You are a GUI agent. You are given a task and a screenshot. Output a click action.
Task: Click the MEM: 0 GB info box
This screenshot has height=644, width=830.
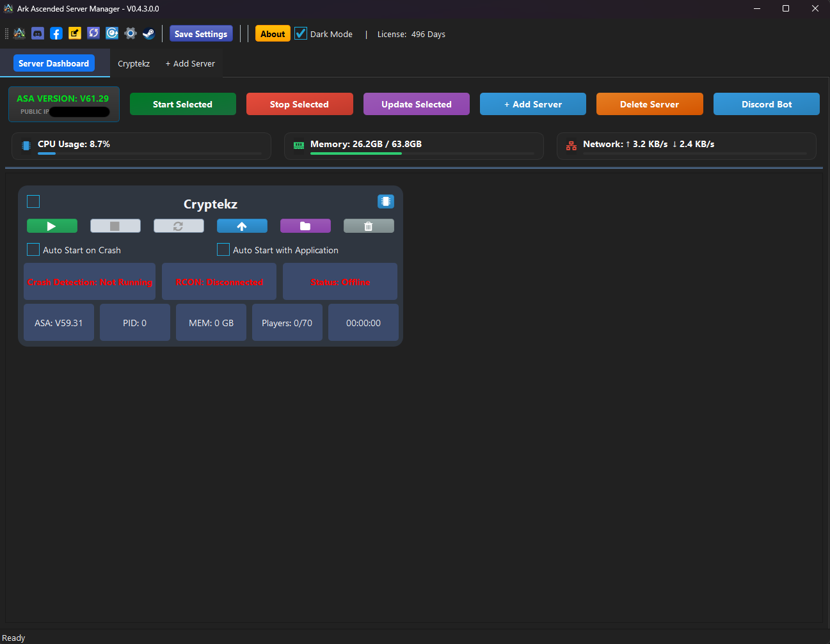point(211,322)
